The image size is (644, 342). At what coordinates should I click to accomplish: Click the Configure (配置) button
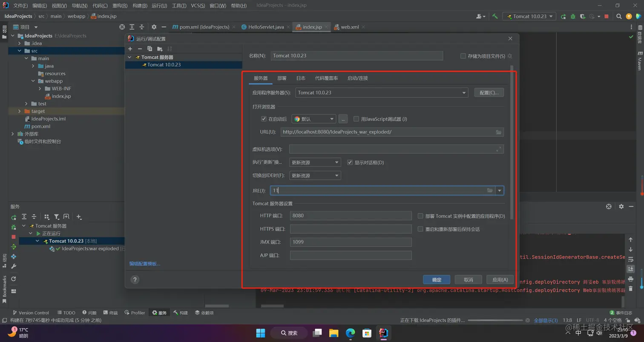point(489,92)
